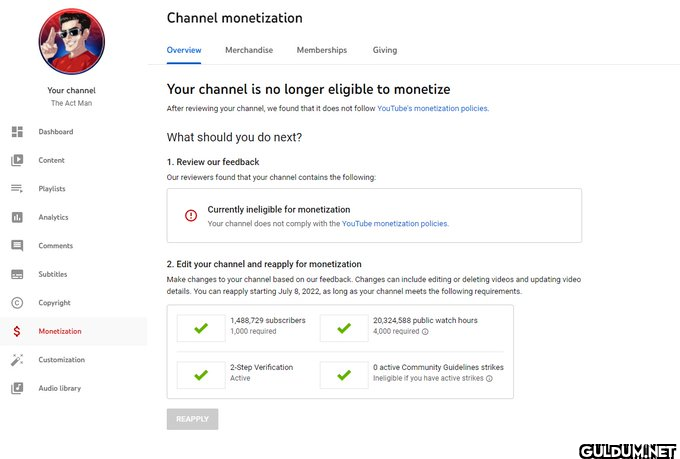Switch to the Overview tab
Screen dimensions: 680x459
pyautogui.click(x=184, y=50)
